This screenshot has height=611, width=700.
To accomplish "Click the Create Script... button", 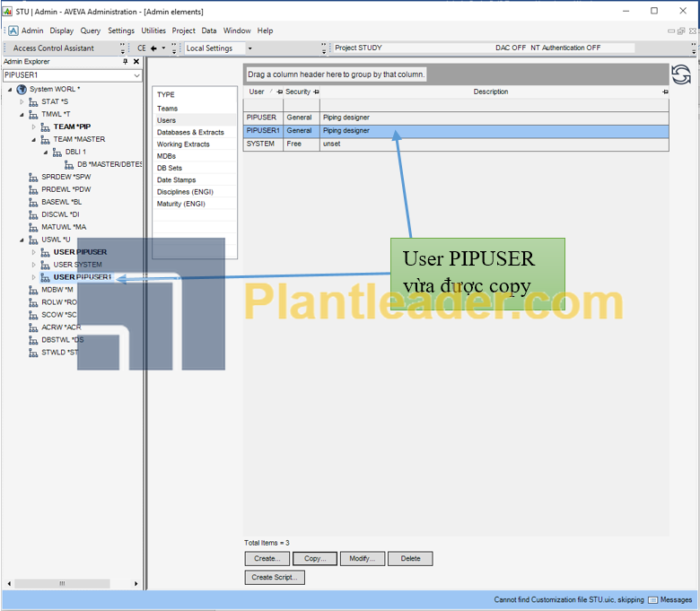I will tap(275, 578).
